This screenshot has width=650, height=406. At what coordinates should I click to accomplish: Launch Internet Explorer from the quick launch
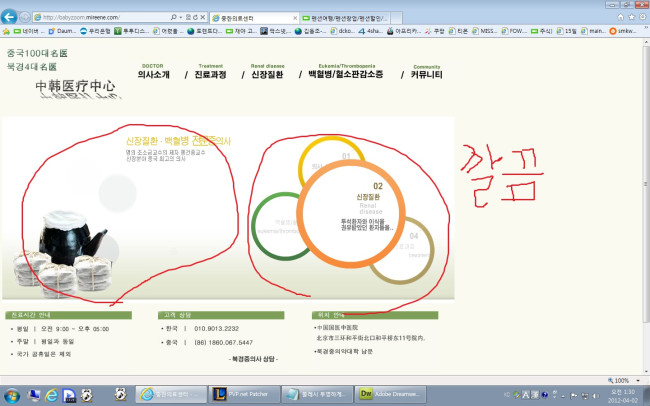(x=52, y=394)
